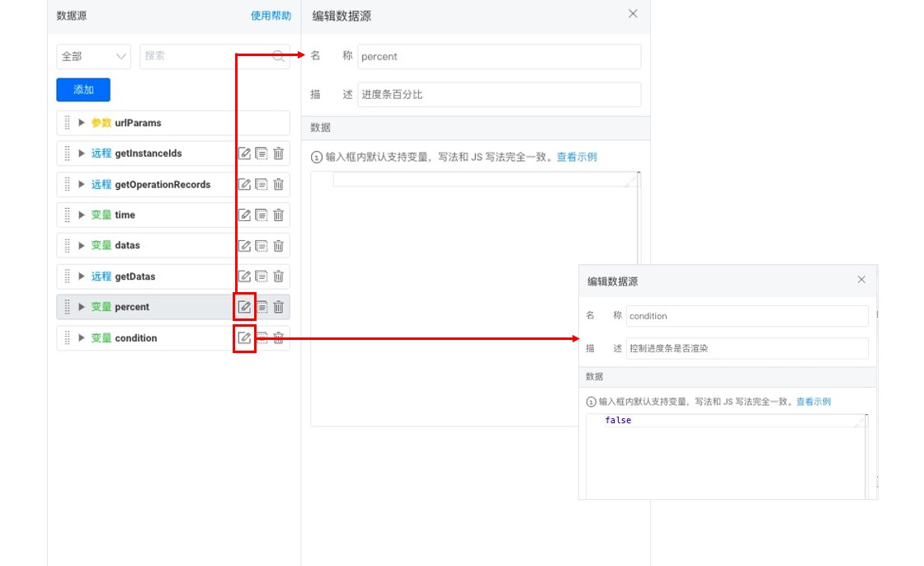924x566 pixels.
Task: Click the search magnifier icon
Action: pos(278,57)
